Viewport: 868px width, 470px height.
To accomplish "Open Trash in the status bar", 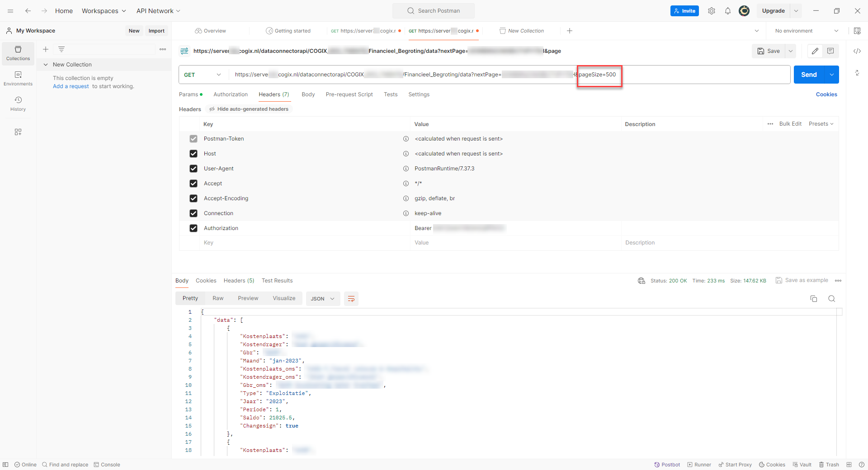I will [x=829, y=465].
